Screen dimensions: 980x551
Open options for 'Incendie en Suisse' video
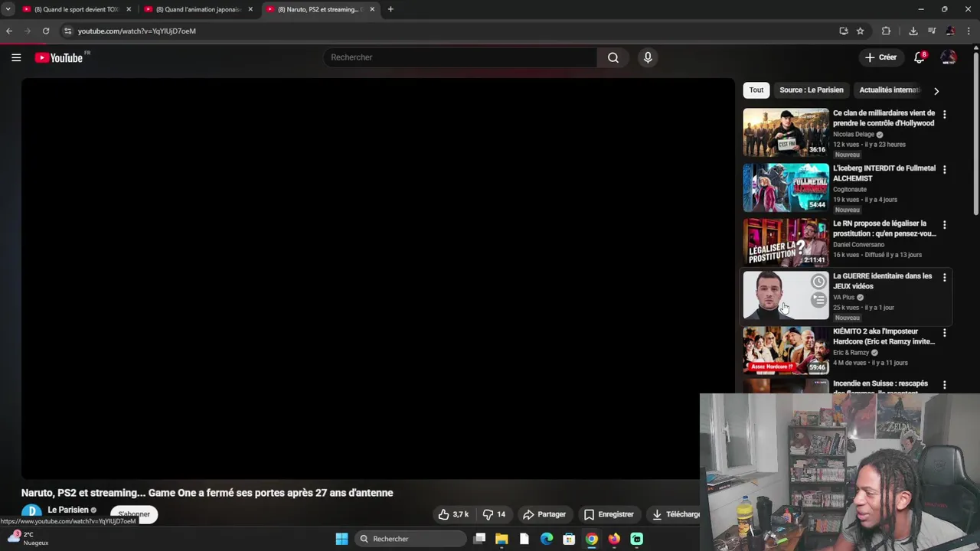(x=944, y=385)
